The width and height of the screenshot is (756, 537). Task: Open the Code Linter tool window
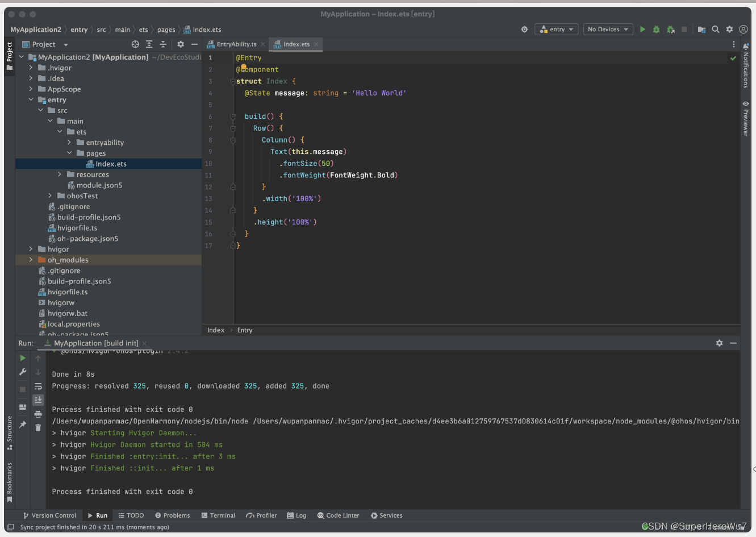339,515
